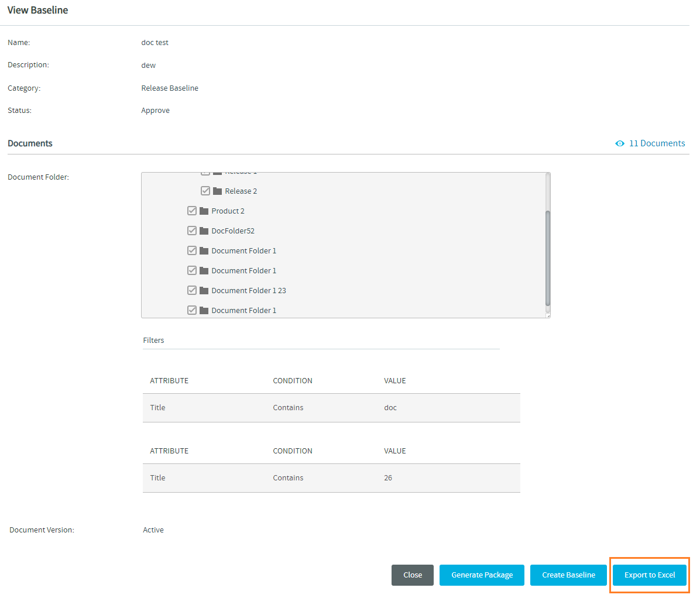Open the 11 Documents link
Image resolution: width=700 pixels, height=598 pixels.
657,143
